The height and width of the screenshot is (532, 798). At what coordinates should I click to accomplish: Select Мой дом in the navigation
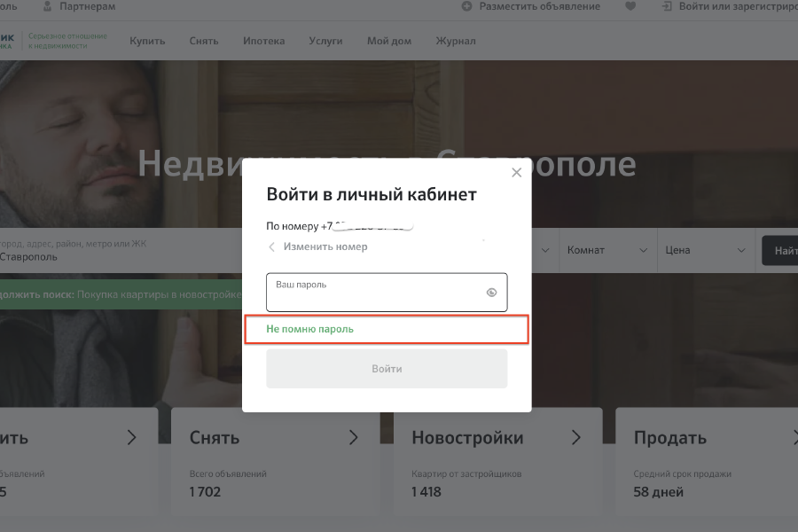388,40
